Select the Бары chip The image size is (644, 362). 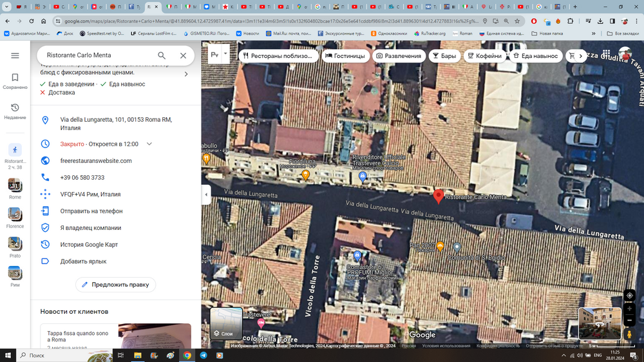[444, 56]
